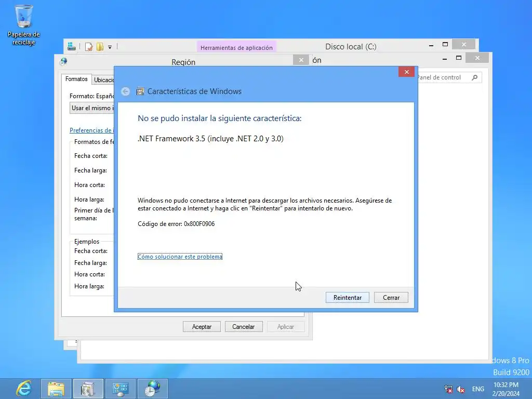Open File Explorer from the taskbar
Image resolution: width=532 pixels, height=399 pixels.
pyautogui.click(x=56, y=389)
